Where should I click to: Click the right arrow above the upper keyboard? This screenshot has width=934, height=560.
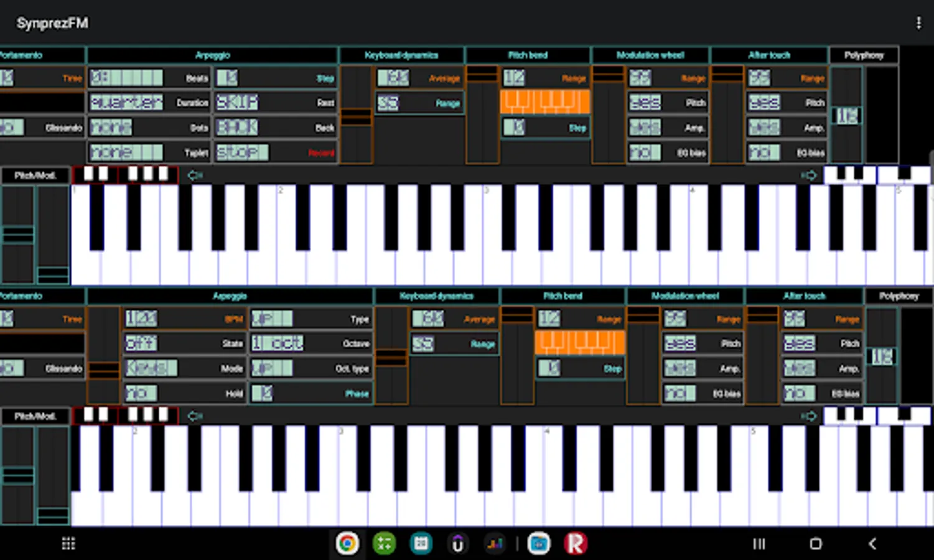(809, 175)
